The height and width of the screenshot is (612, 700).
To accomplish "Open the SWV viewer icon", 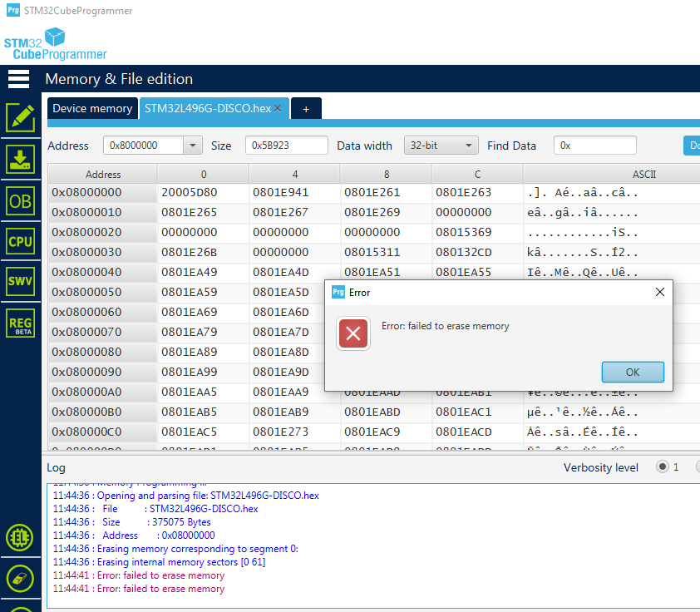I will tap(21, 281).
